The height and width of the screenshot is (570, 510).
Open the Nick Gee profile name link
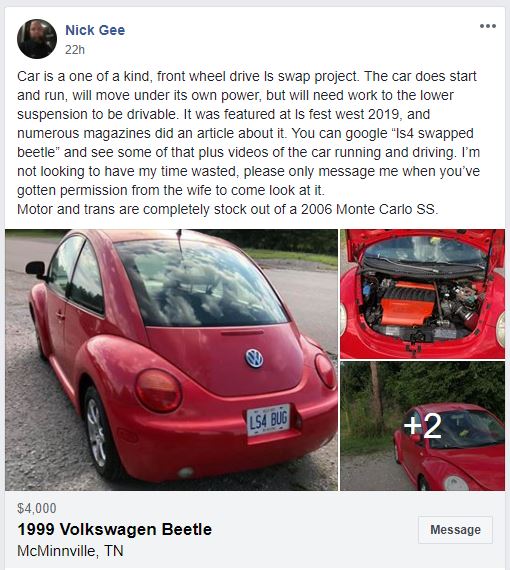(95, 30)
